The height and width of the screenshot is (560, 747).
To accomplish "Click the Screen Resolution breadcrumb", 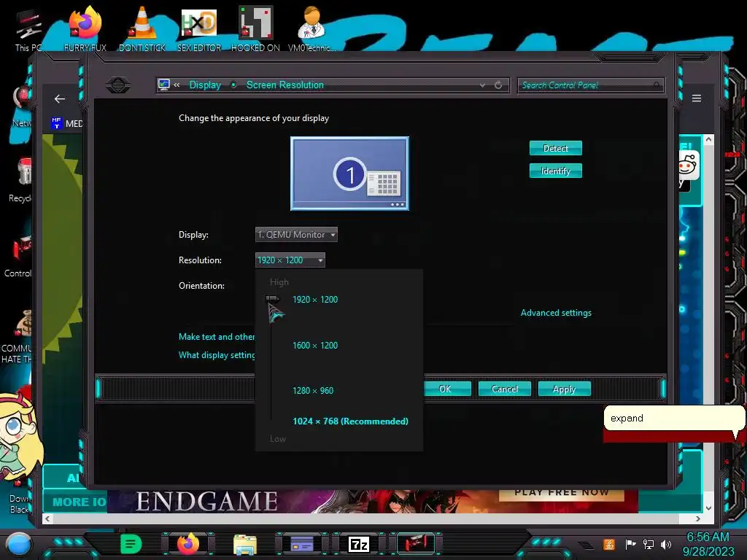I will (x=285, y=85).
